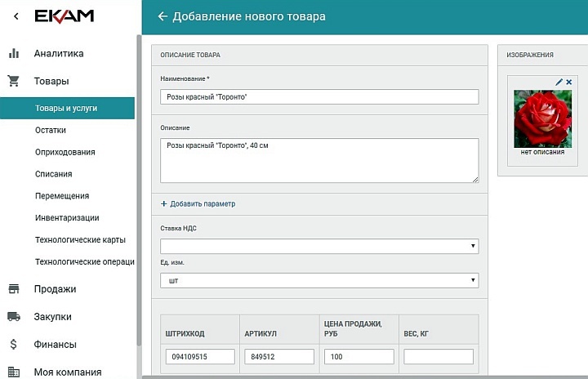Click the store icon next to Продажи
Image resolution: width=588 pixels, height=379 pixels.
14,289
